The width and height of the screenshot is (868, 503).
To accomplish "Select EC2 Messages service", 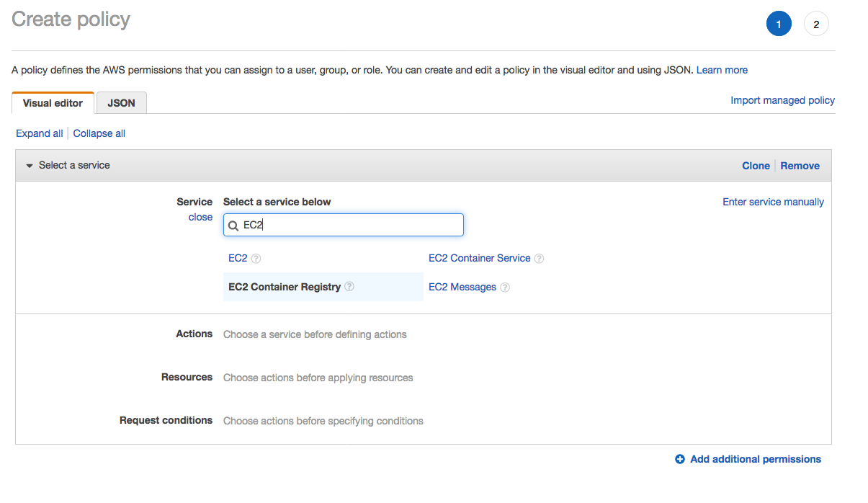I will [462, 287].
